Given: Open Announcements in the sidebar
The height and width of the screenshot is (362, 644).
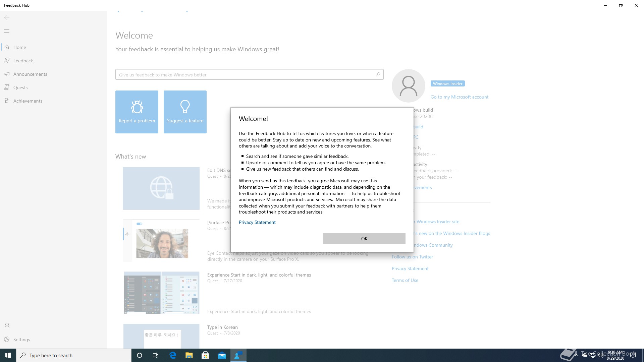Looking at the screenshot, I should pyautogui.click(x=54, y=74).
